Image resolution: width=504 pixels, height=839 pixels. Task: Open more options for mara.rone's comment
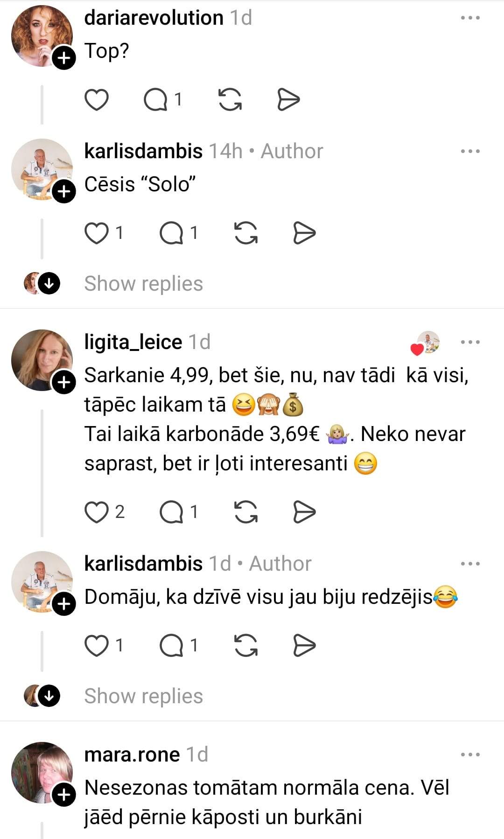click(470, 755)
